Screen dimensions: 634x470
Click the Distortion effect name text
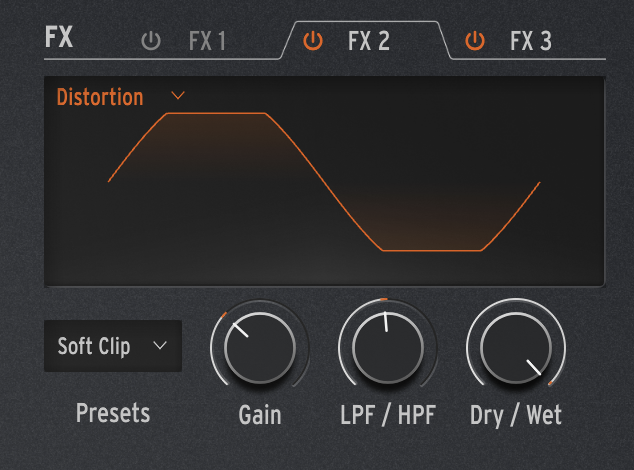pos(100,97)
